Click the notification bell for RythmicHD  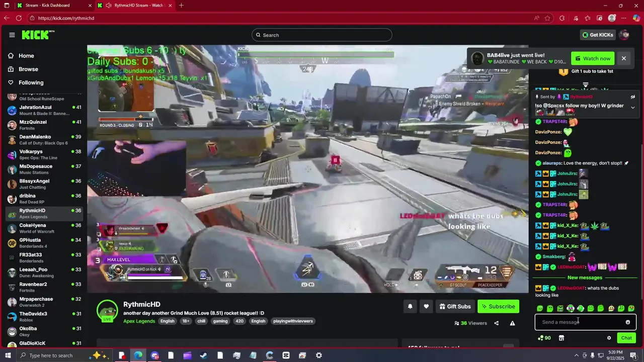(410, 306)
